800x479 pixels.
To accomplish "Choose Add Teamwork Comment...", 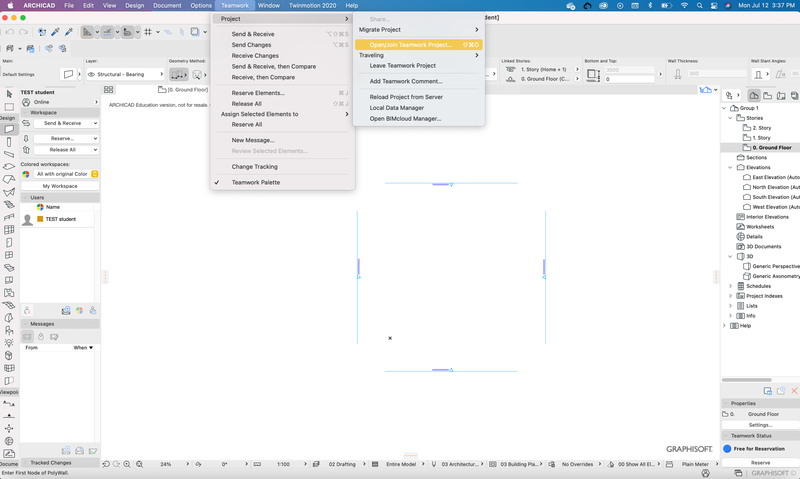I will click(x=418, y=81).
